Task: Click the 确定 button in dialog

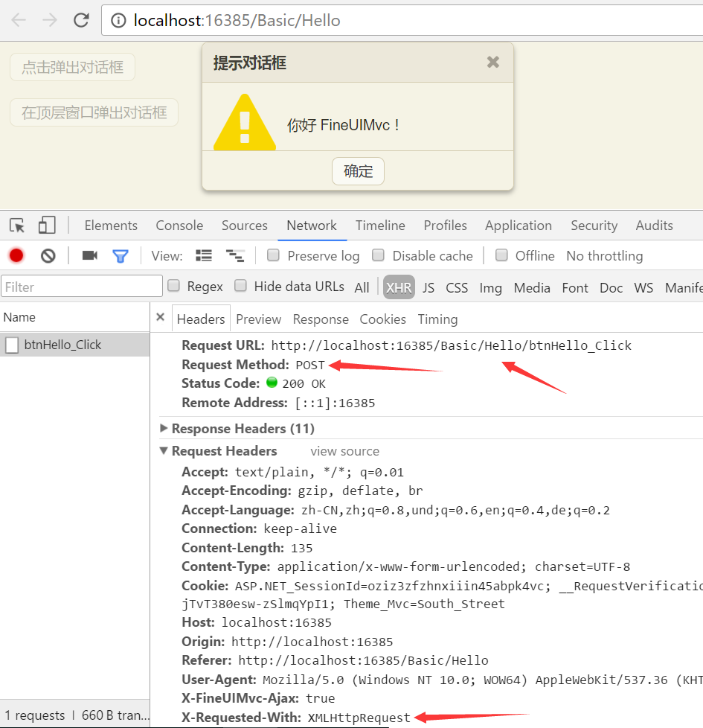Action: click(358, 171)
